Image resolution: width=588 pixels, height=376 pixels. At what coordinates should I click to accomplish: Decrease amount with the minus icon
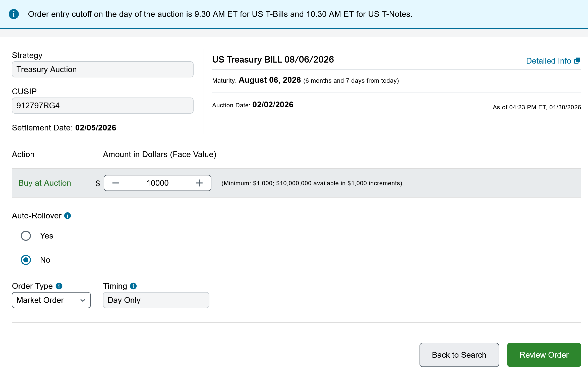coord(116,183)
